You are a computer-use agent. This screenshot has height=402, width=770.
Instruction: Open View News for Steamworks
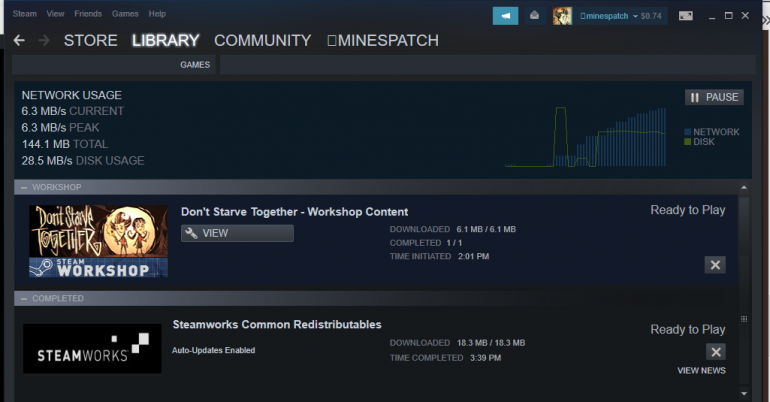coord(701,371)
